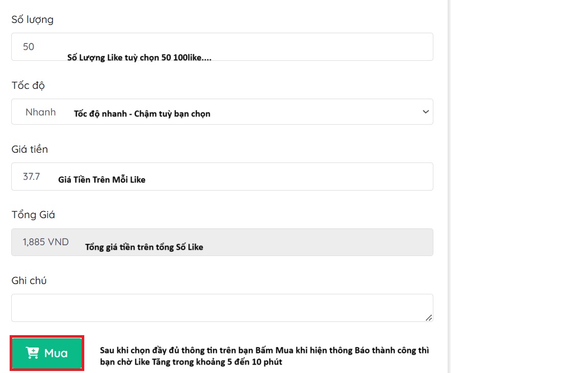Click the Giá tiền price value 37.7

(x=31, y=177)
